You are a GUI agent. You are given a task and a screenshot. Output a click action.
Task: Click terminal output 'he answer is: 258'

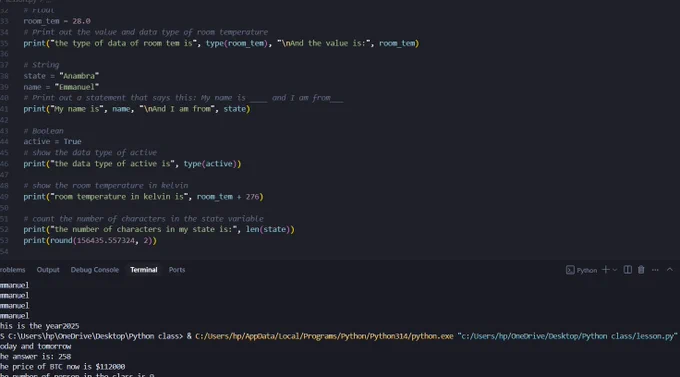tap(36, 357)
